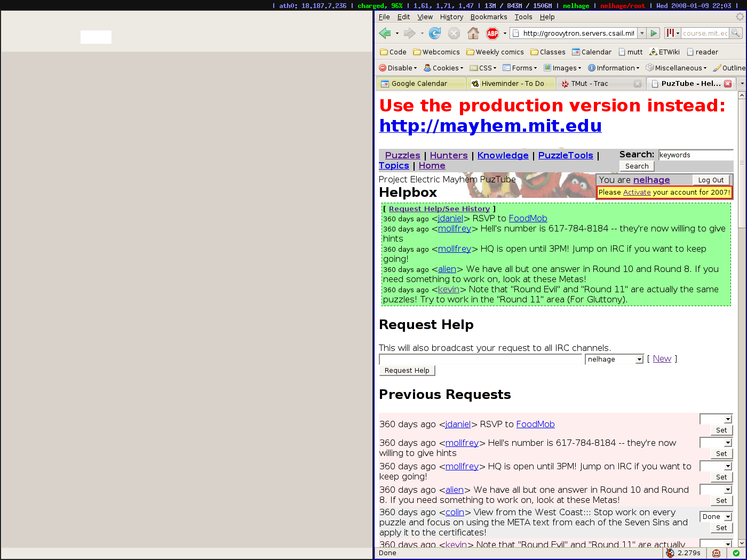The height and width of the screenshot is (560, 747).
Task: Expand the Cookies developer toolbar menu
Action: pyautogui.click(x=444, y=68)
